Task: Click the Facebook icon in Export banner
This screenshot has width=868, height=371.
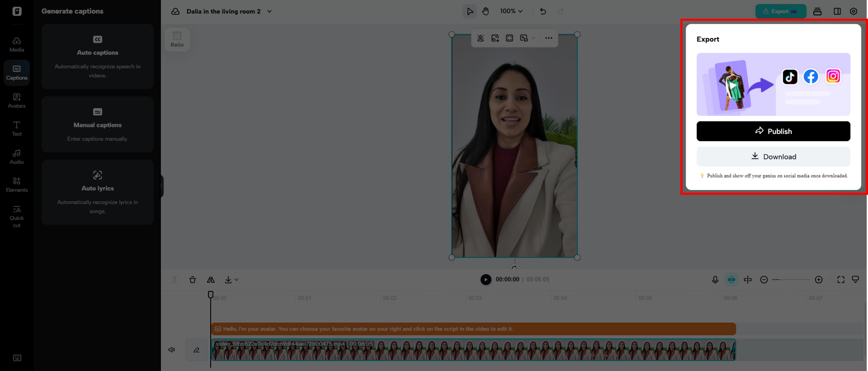Action: click(x=811, y=76)
